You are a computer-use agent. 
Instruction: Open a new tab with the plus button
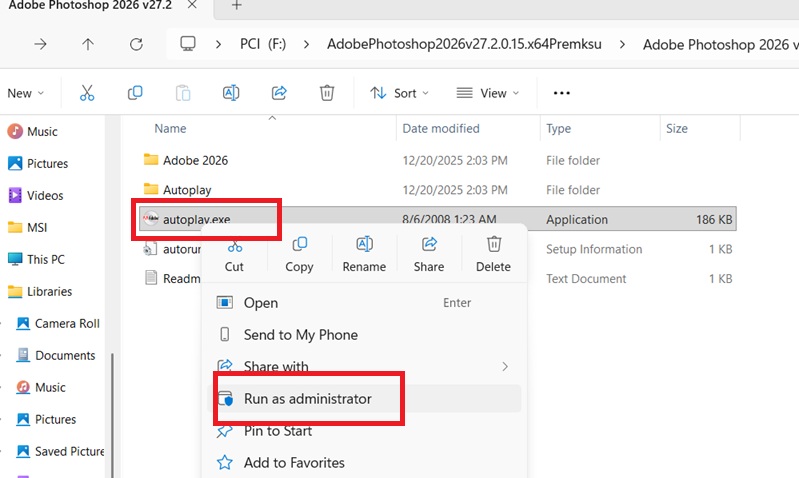pyautogui.click(x=236, y=6)
